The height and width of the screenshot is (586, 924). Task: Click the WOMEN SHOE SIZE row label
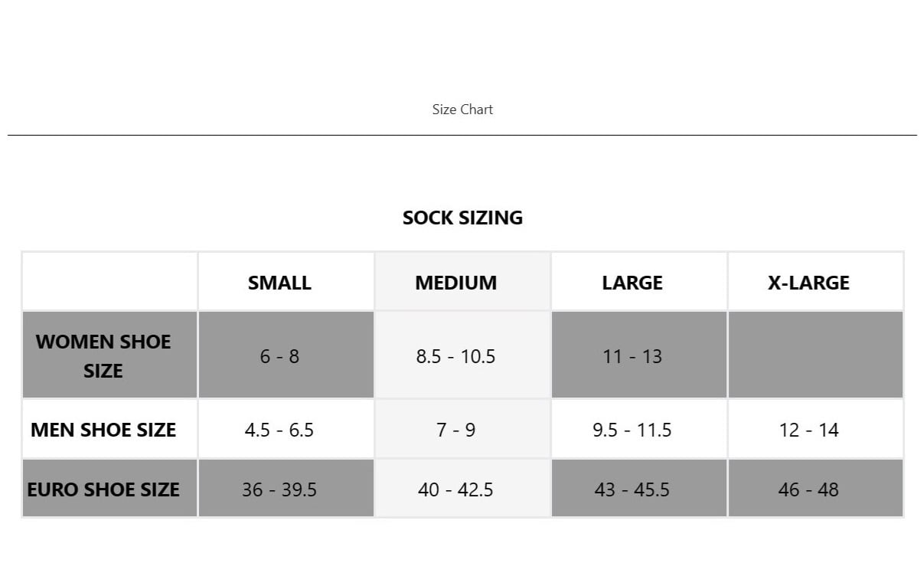[103, 356]
